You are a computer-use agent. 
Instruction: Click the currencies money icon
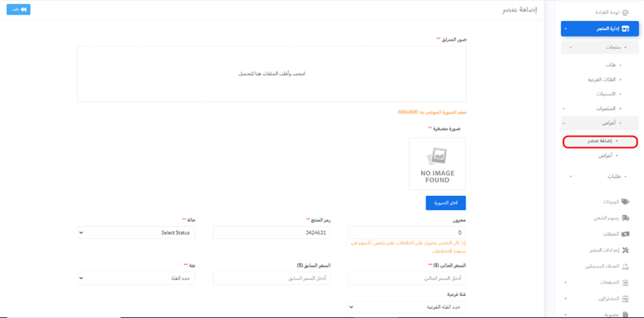(x=625, y=234)
